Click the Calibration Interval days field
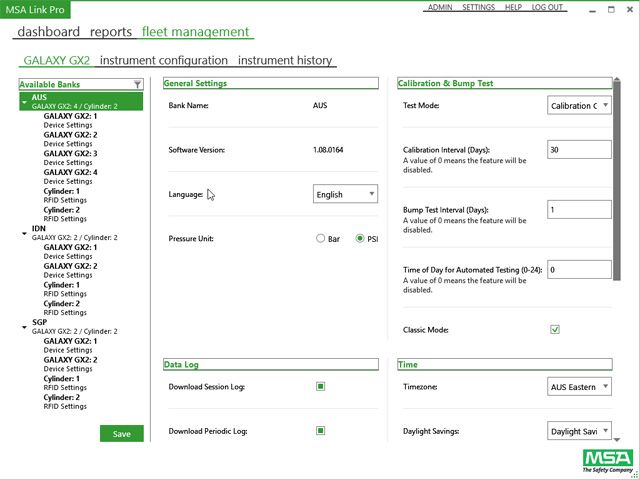640x480 pixels. [579, 150]
